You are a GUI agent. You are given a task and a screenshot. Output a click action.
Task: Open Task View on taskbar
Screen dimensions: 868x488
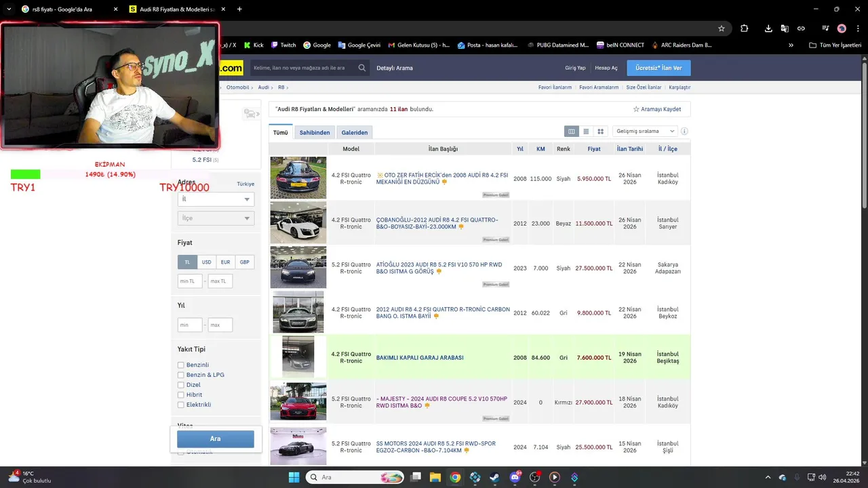pyautogui.click(x=416, y=477)
